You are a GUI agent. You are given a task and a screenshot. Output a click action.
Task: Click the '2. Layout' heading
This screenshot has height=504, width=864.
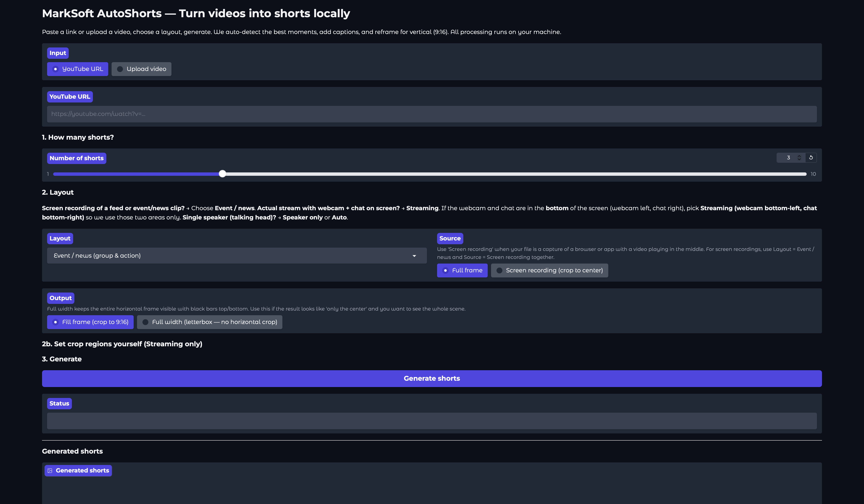coord(58,192)
